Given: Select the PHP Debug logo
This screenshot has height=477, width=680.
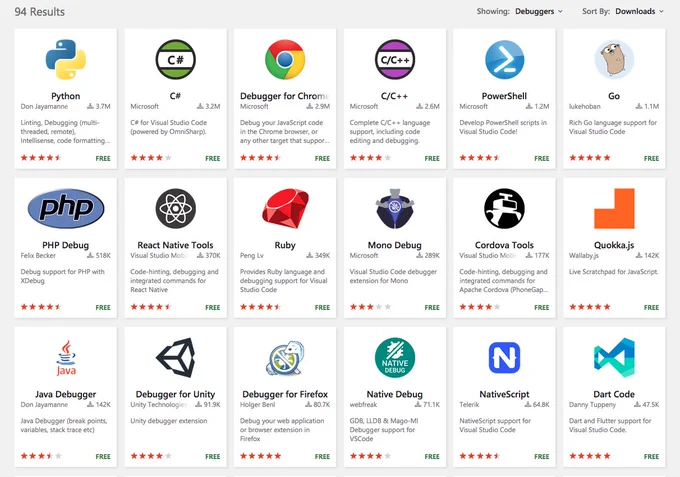Looking at the screenshot, I should point(65,209).
